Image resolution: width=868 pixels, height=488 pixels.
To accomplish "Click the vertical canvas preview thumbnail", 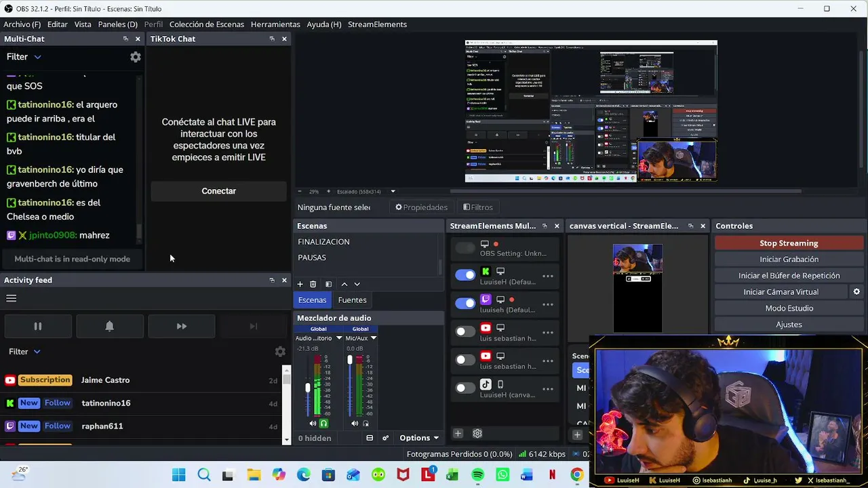I will (637, 288).
